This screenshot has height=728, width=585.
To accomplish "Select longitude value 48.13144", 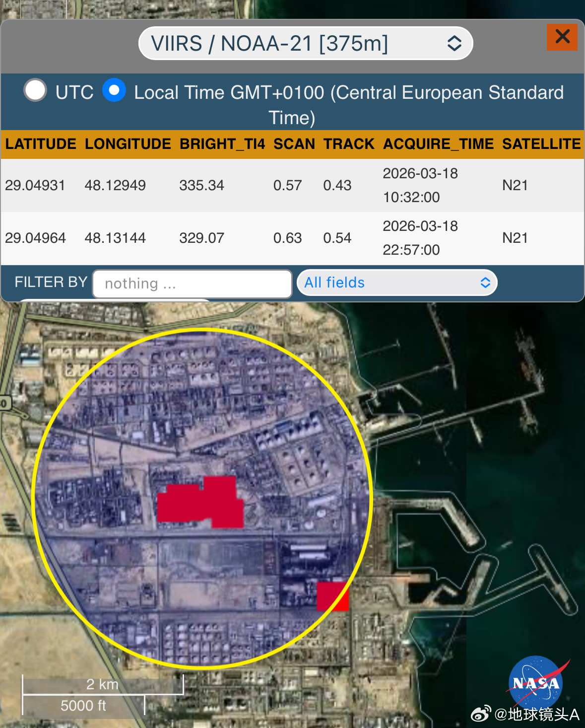I will [115, 238].
